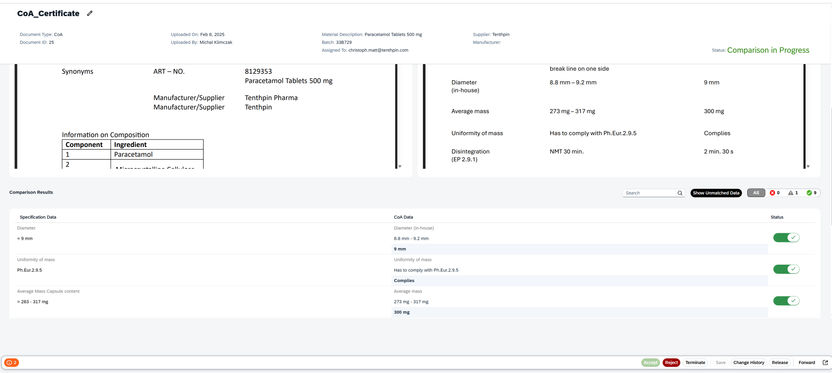Click the Status column header
832x373 pixels.
pos(777,217)
